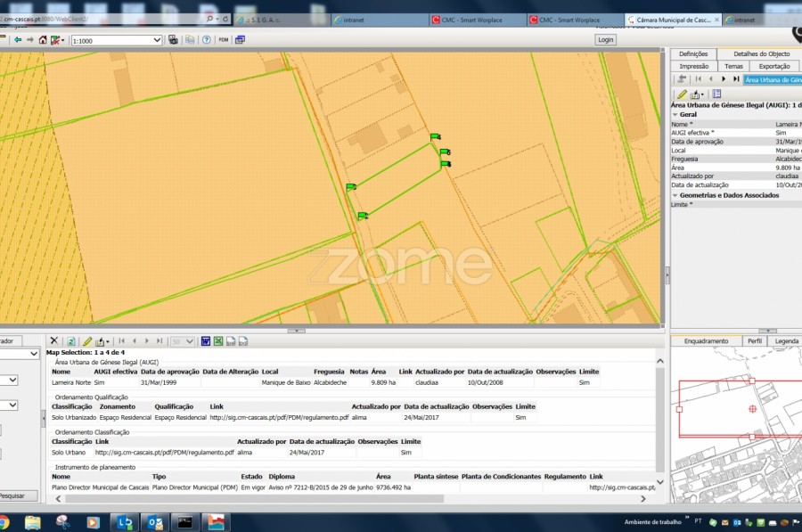
Task: Export results to the Word icon
Action: coord(206,341)
